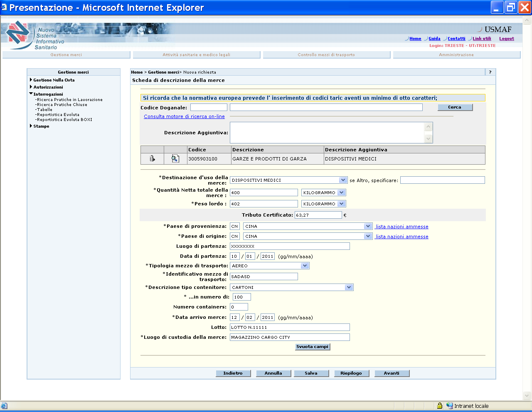This screenshot has width=532, height=412.
Task: Click the Peso lordo field with 402
Action: click(x=264, y=204)
